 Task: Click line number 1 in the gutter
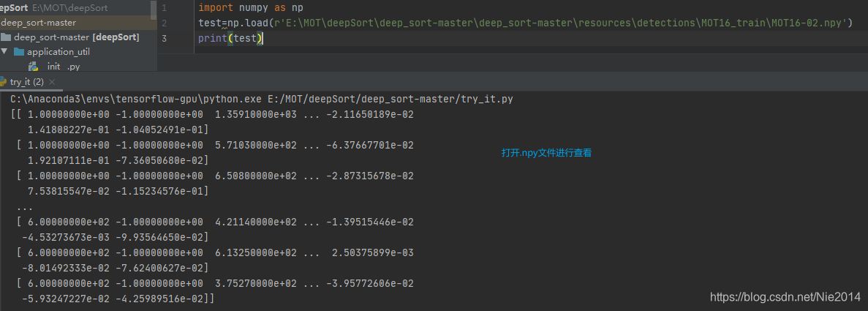(x=165, y=8)
